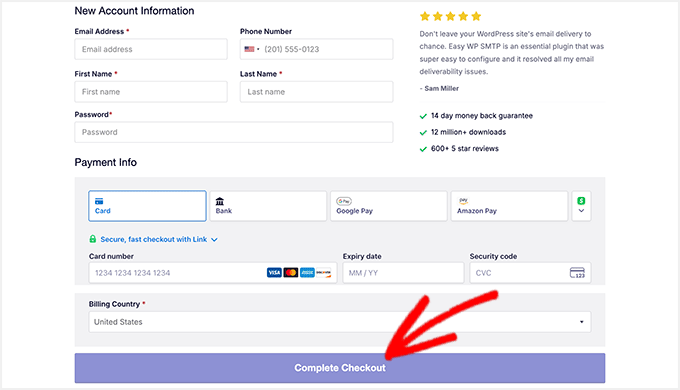Click the checkmark beside 12 million+ downloads
Image resolution: width=680 pixels, height=390 pixels.
click(x=423, y=133)
